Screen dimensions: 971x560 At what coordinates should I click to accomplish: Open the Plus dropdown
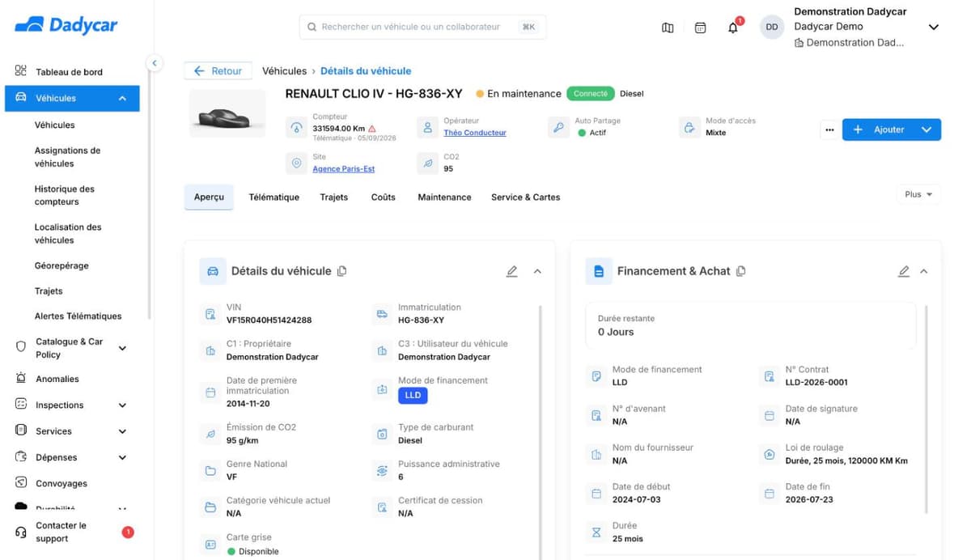click(x=918, y=194)
